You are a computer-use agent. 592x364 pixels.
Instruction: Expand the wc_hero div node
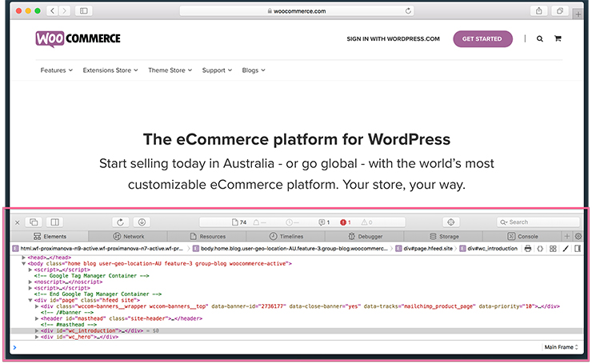[x=37, y=337]
